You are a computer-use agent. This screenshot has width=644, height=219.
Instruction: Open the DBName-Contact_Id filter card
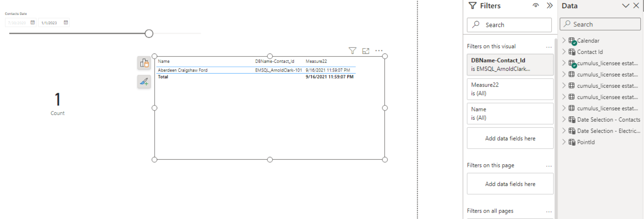(x=510, y=64)
